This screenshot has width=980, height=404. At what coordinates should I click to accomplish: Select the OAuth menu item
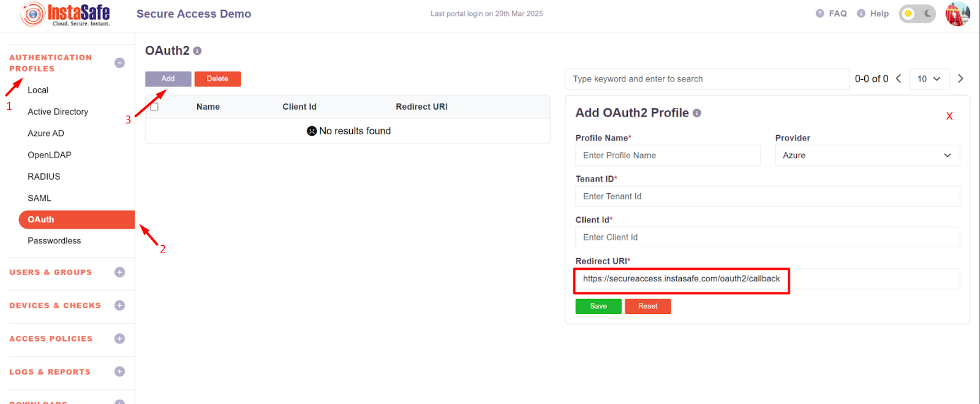click(x=77, y=219)
